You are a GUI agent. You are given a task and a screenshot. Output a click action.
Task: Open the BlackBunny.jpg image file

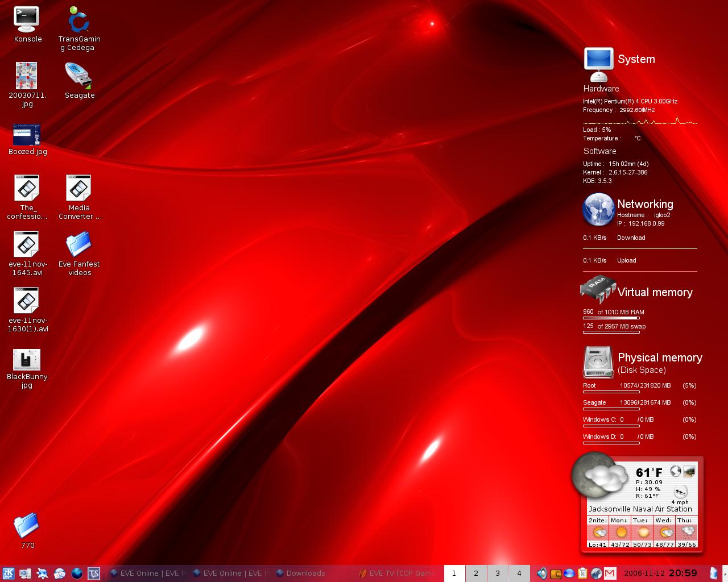coord(26,360)
